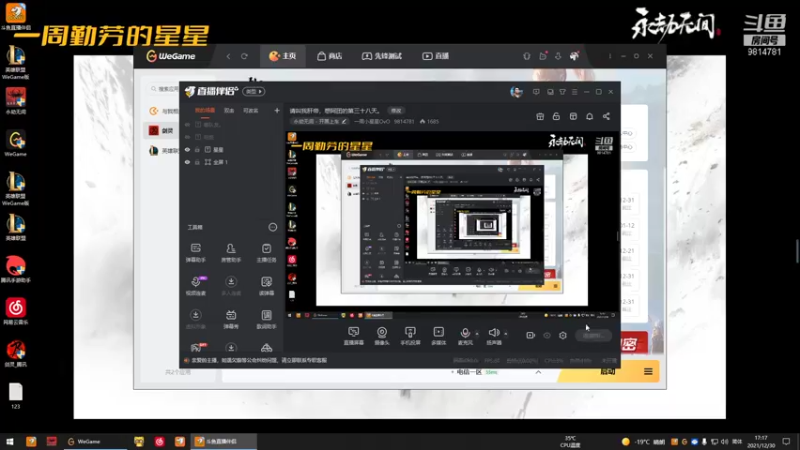Click the unlock padlock icon in info bar
The image size is (800, 450).
[x=556, y=116]
